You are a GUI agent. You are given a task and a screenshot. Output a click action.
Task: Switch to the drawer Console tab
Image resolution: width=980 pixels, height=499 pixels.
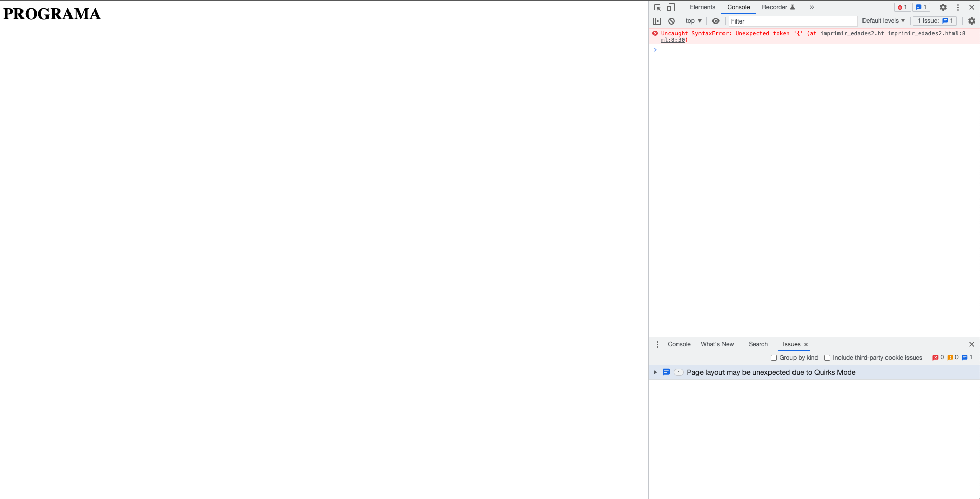coord(679,344)
